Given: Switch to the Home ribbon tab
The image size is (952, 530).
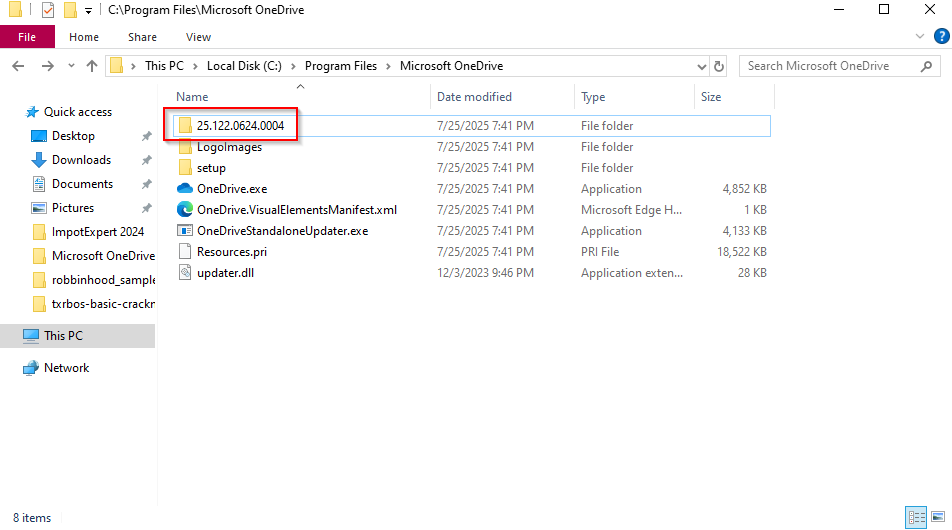Looking at the screenshot, I should click(84, 37).
